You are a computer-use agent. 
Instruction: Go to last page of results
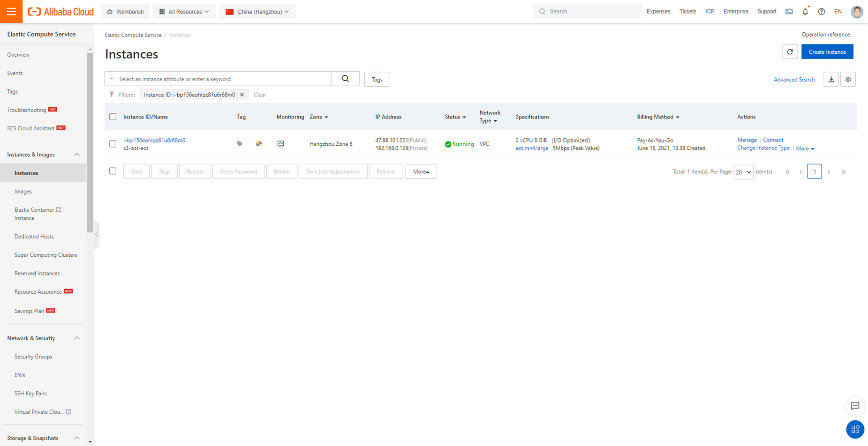coord(844,172)
